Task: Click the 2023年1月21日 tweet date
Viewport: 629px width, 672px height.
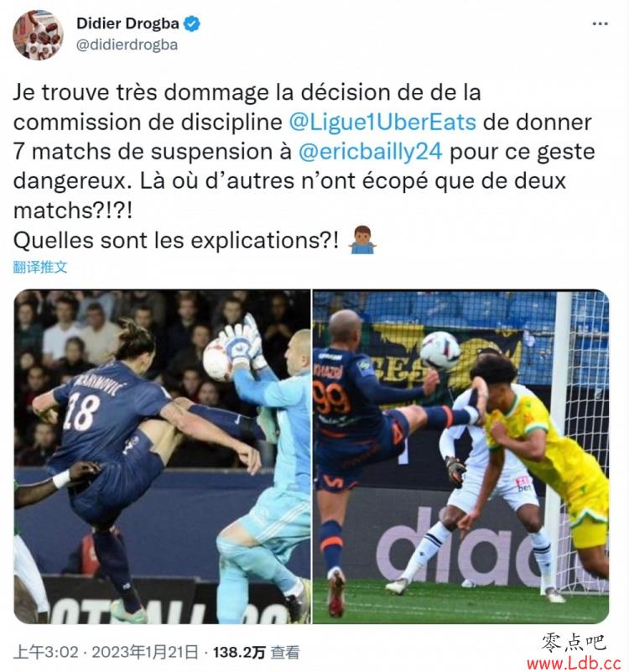Action: click(145, 653)
